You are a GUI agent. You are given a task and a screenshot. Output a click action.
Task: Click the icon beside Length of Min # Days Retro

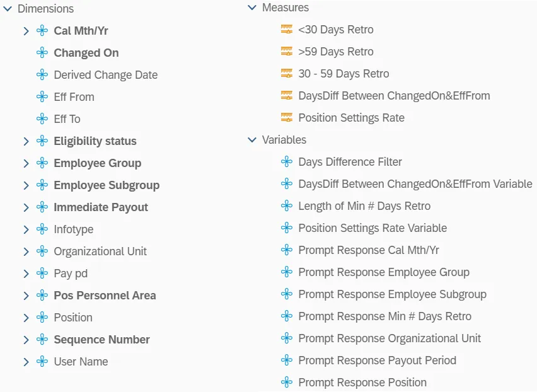coord(287,206)
